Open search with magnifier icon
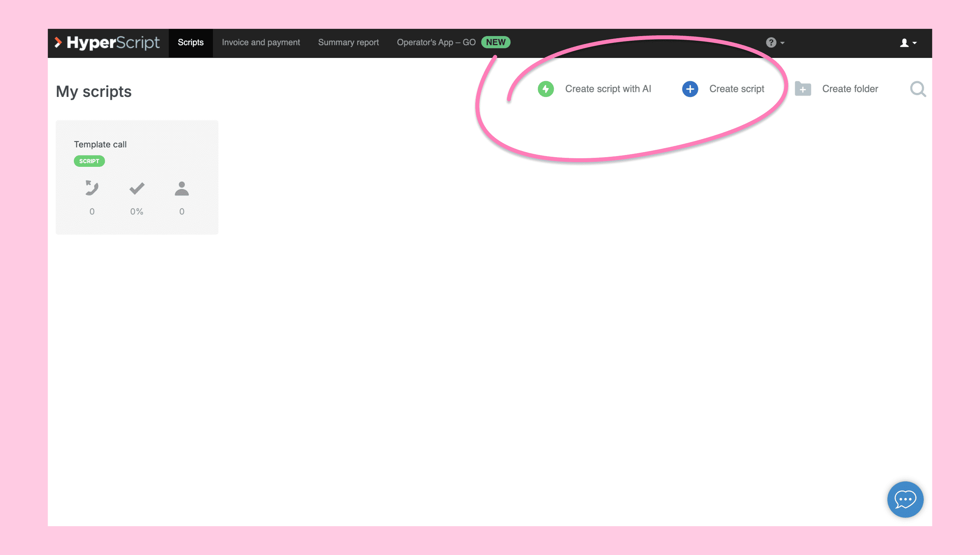The image size is (980, 555). pos(918,89)
